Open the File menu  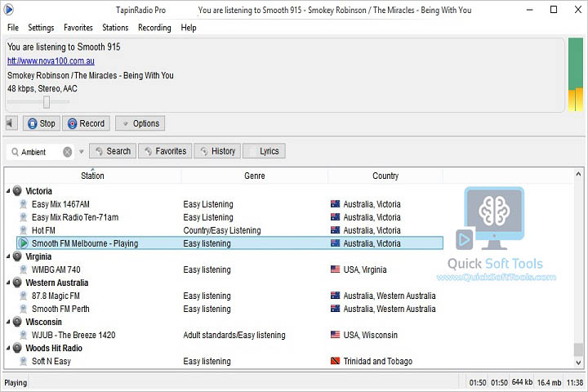13,28
